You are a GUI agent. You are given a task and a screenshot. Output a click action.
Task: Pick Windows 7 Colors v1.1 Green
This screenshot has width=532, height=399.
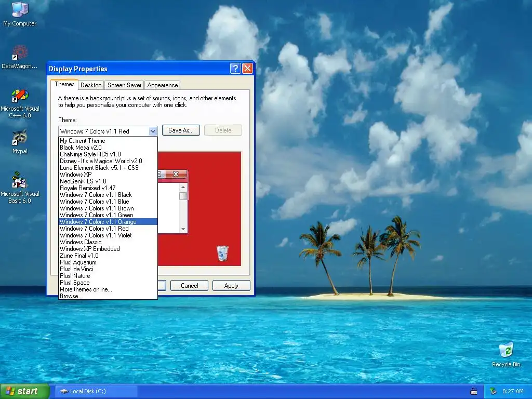click(108, 215)
